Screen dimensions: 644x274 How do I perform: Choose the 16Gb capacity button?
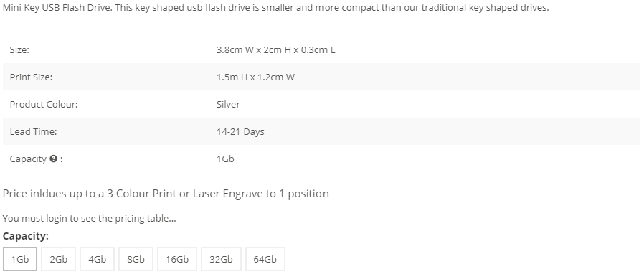(177, 259)
